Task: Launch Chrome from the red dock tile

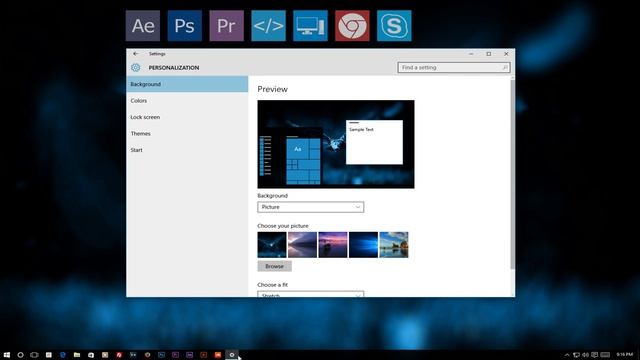Action: click(x=352, y=26)
